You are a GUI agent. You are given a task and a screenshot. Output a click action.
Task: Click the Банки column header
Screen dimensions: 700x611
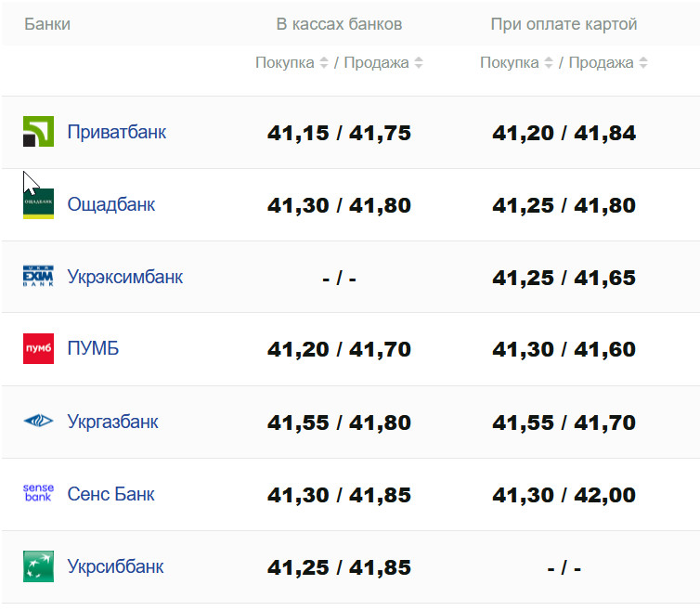point(47,24)
